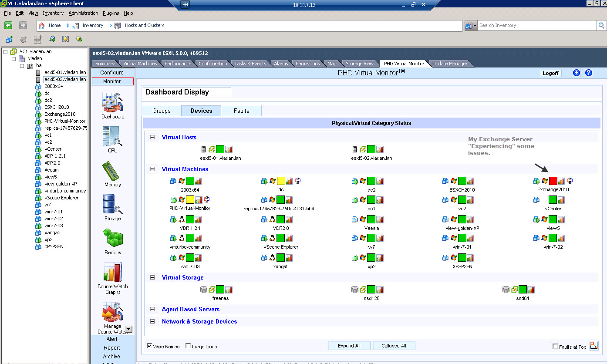Click the Expand All button
The height and width of the screenshot is (364, 607).
(349, 346)
